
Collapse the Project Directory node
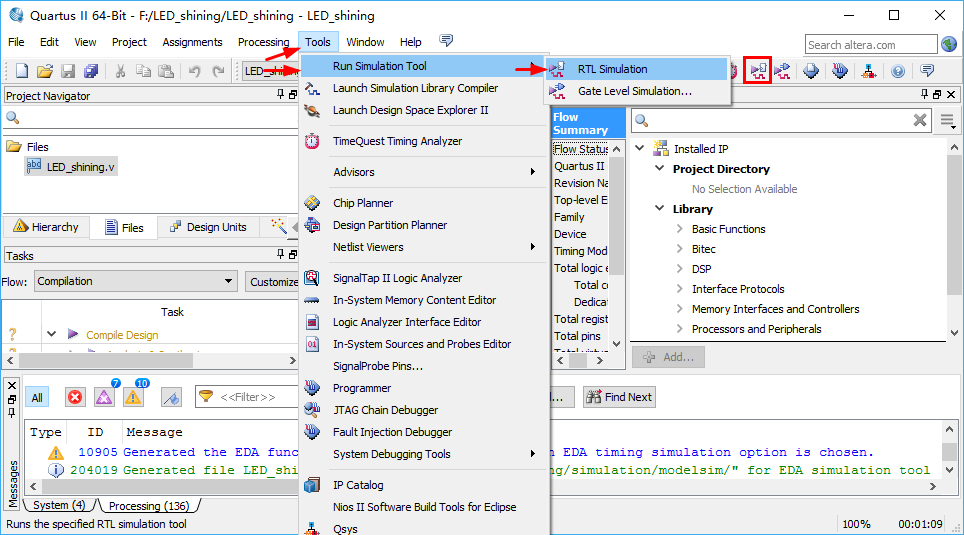click(x=659, y=168)
